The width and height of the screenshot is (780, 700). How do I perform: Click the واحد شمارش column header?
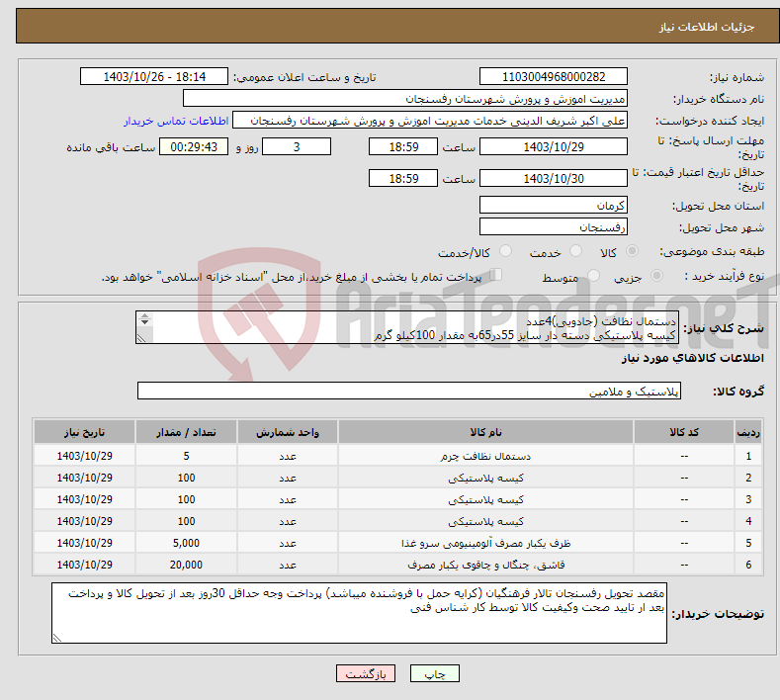288,432
